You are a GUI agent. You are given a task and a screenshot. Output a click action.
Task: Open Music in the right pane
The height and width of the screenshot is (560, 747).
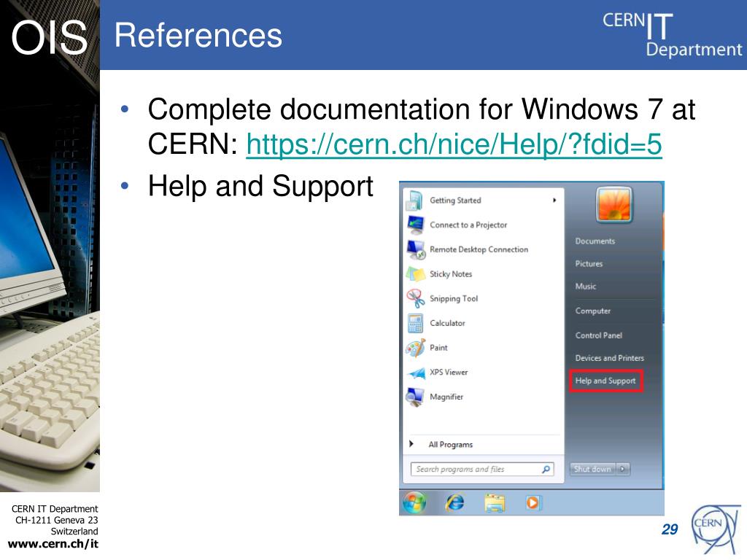pos(586,286)
